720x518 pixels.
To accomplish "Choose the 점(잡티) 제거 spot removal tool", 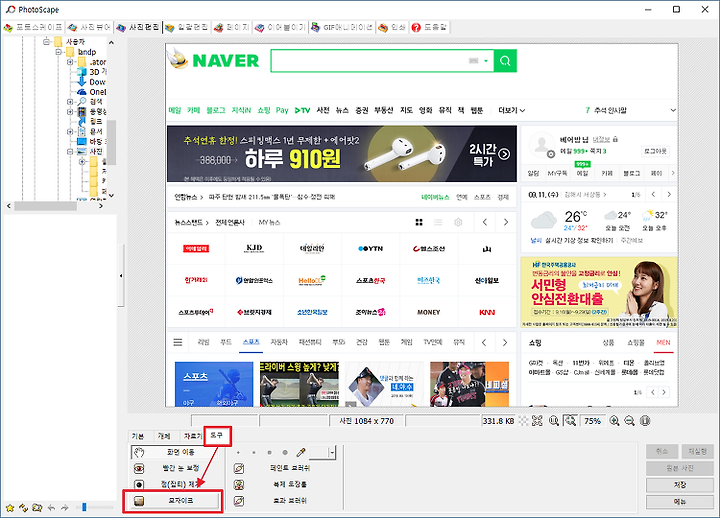I will (174, 484).
